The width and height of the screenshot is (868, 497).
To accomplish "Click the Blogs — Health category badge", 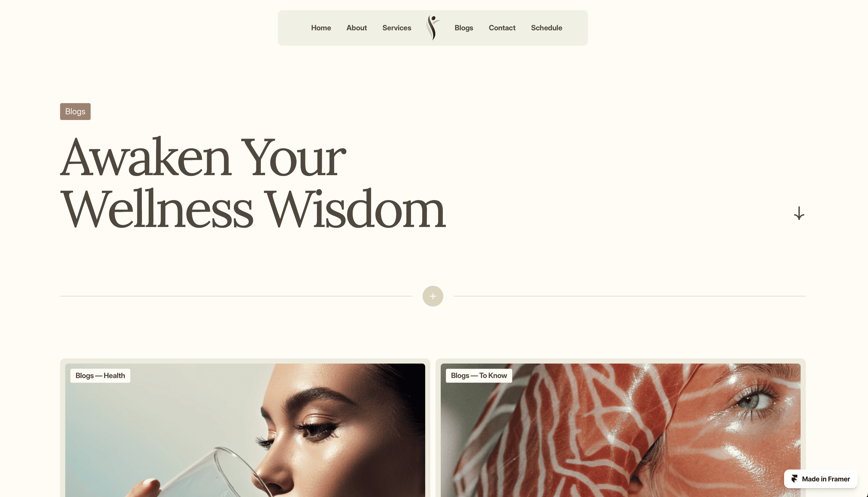I will [x=100, y=375].
